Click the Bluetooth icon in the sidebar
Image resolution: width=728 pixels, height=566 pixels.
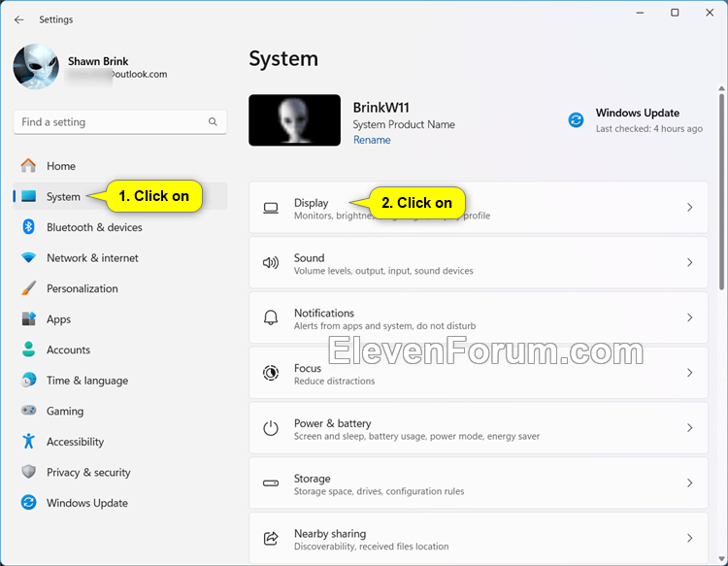[x=28, y=226]
